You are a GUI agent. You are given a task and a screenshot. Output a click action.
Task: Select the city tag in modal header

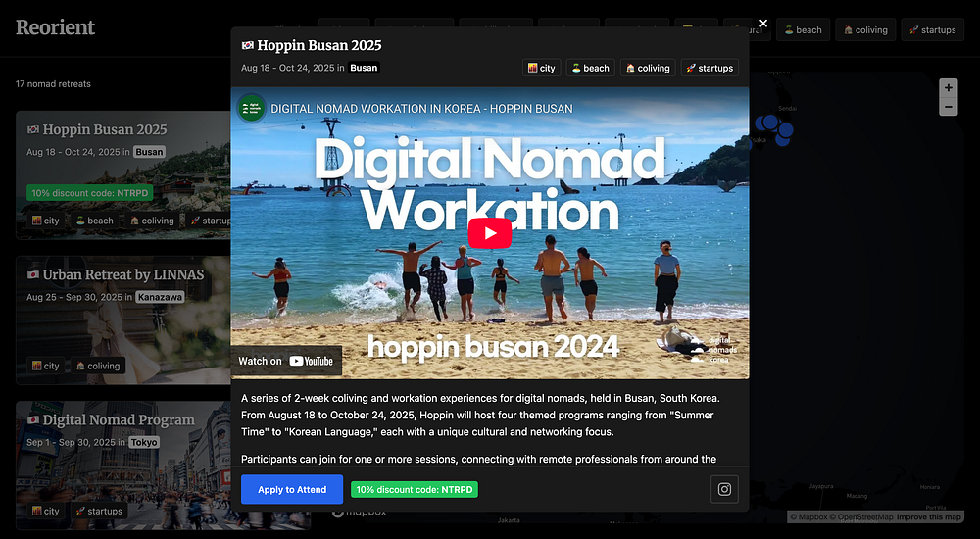541,69
